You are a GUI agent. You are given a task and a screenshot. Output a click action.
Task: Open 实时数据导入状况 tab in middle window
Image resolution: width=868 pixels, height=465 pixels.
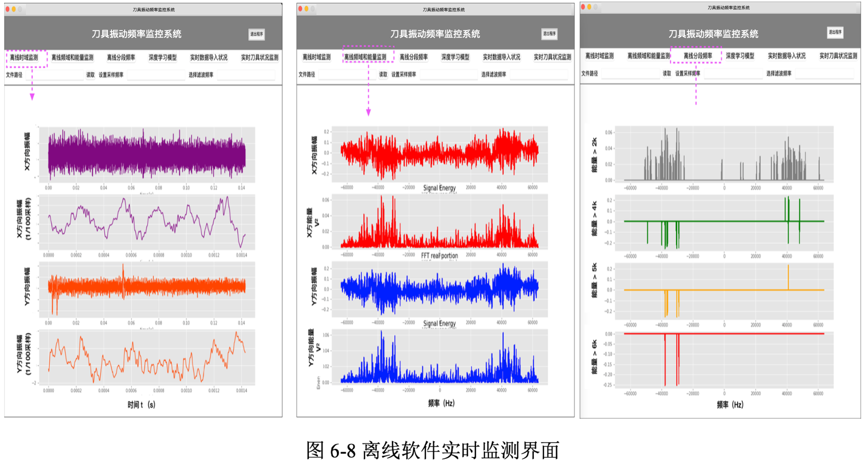click(501, 57)
